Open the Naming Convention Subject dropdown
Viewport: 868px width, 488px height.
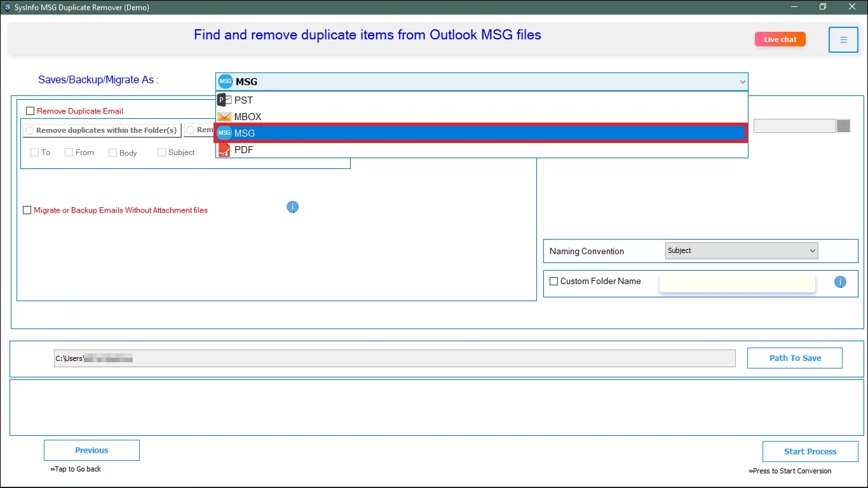[x=742, y=251]
